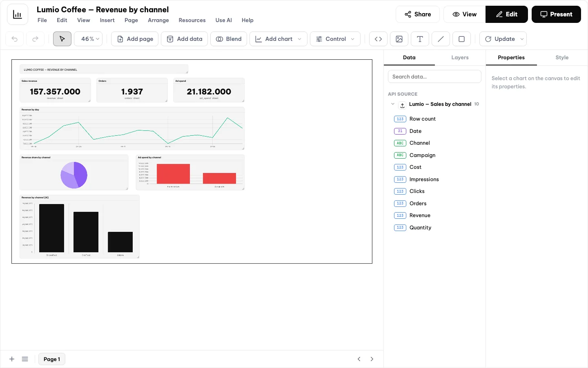Screen dimensions: 588x368
Task: Click the add page plus icon at bottom
Action: point(12,359)
